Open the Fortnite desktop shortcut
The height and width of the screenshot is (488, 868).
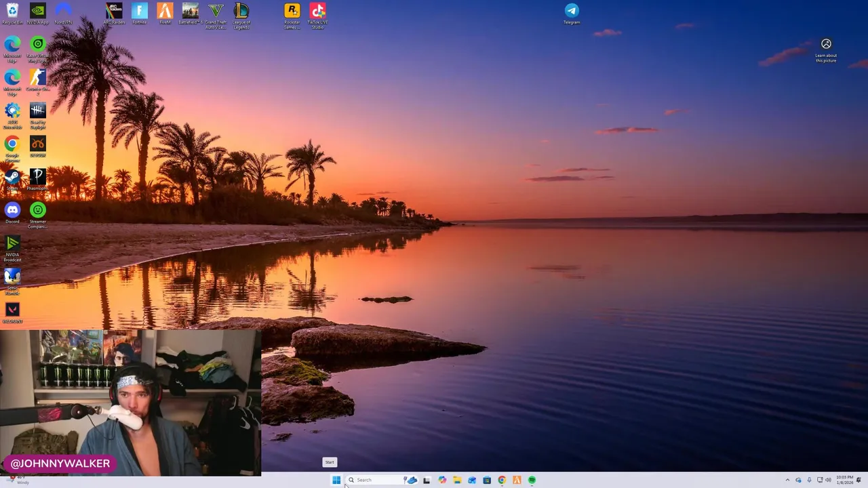tap(139, 14)
